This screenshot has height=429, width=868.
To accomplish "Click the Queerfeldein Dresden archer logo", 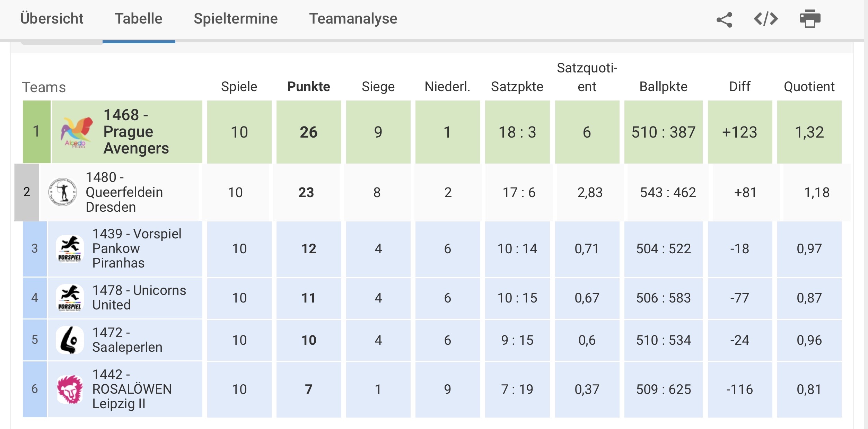I will click(62, 192).
